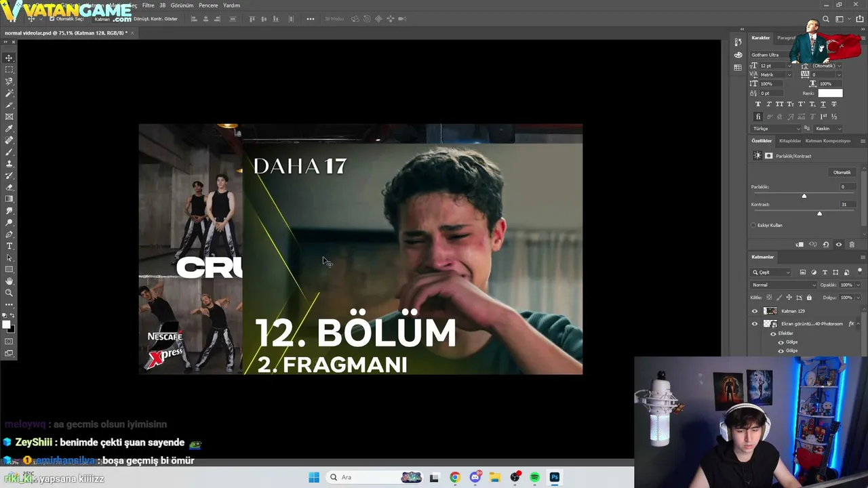Select the Eyedropper tool

pos(9,128)
